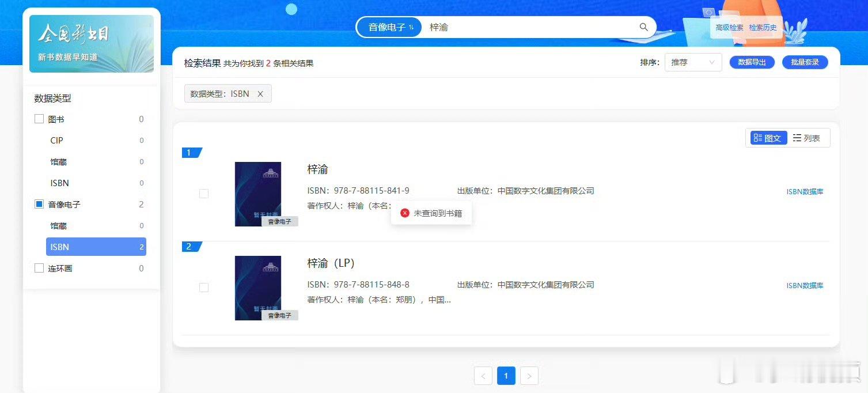Viewport: 868px width, 393px height.
Task: Go to next page arrow
Action: click(529, 376)
